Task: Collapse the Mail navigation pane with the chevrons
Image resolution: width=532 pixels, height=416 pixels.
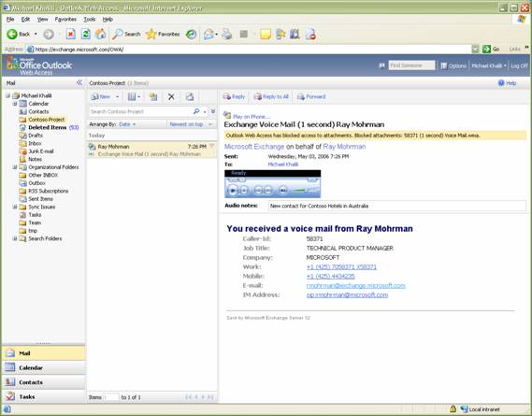Action: coord(79,82)
